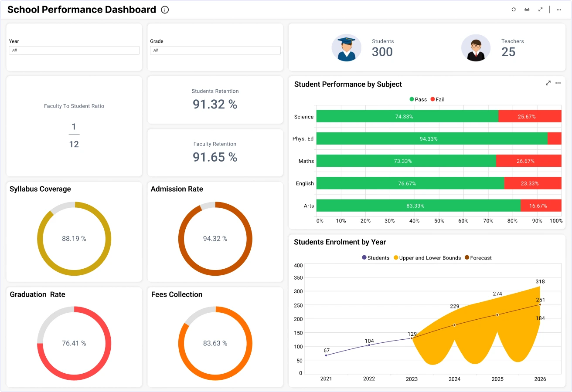Viewport: 572px width, 392px height.
Task: Click the Students Retention 91.32 % value
Action: (x=215, y=104)
